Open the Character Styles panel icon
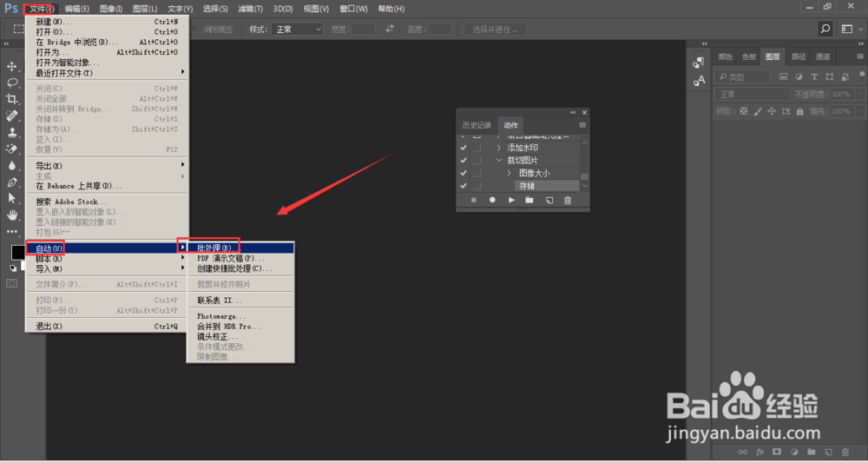The image size is (868, 463). pos(699,81)
